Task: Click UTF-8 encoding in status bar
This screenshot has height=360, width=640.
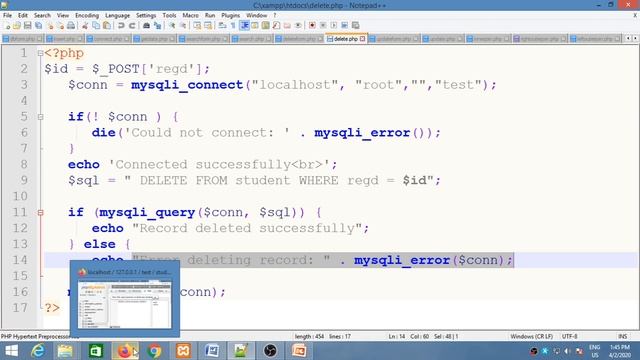Action: click(x=569, y=336)
